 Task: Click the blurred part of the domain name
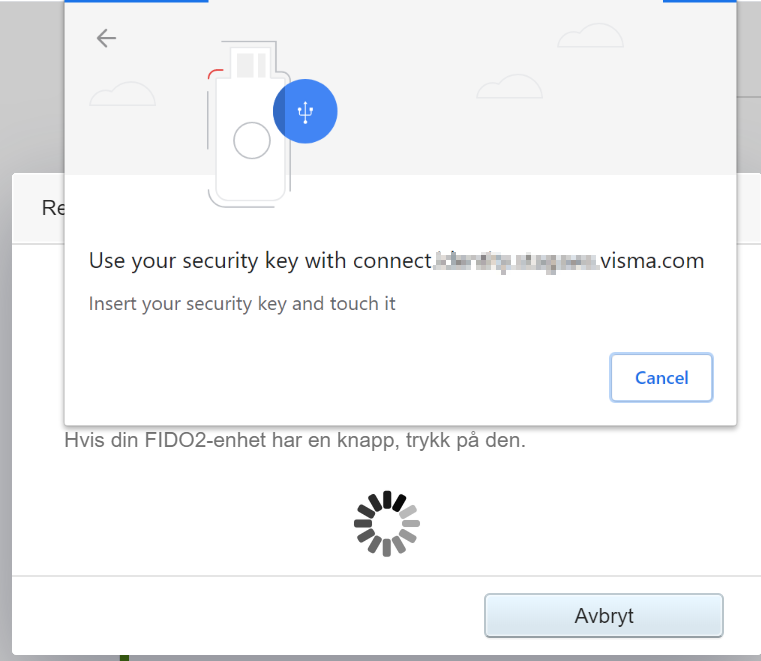pyautogui.click(x=516, y=262)
